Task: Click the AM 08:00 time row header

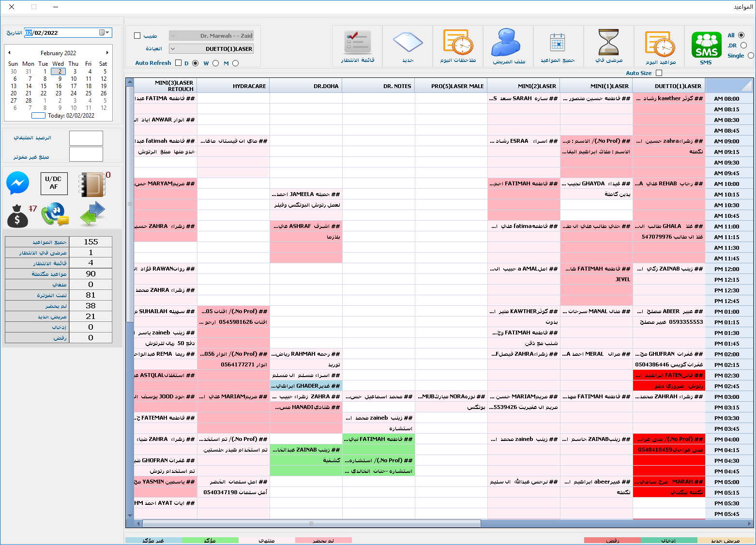Action: tap(729, 99)
